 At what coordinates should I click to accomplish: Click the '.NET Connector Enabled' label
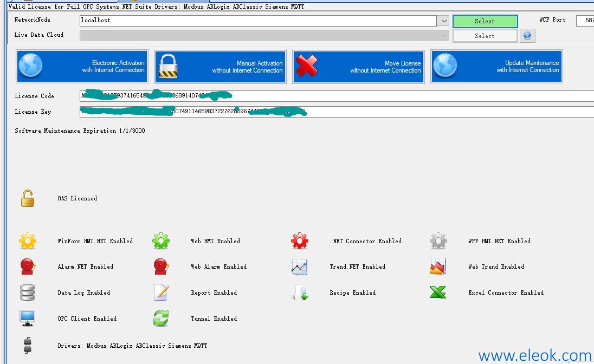pos(366,241)
